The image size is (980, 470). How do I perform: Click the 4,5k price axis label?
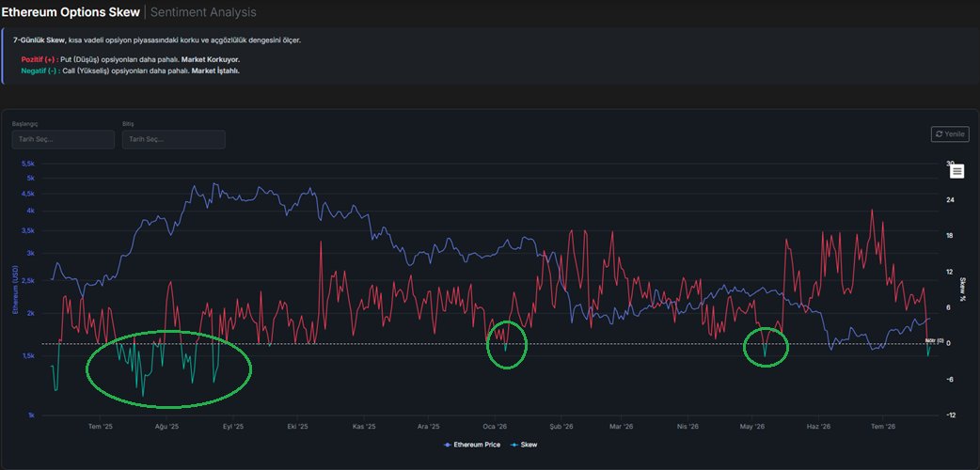tap(28, 194)
